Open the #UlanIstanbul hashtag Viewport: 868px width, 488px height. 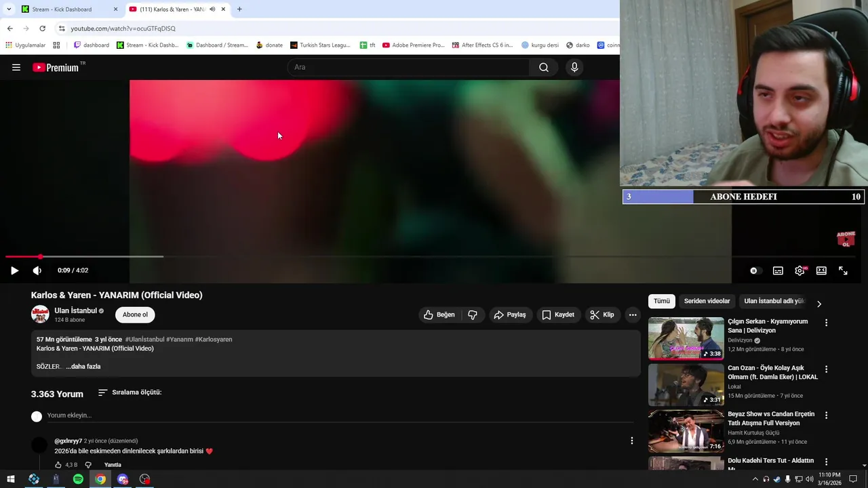click(144, 340)
